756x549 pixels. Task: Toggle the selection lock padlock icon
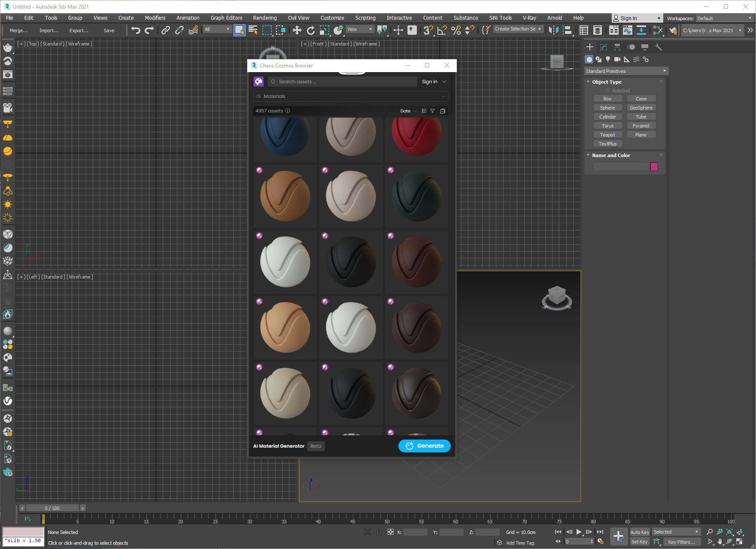coord(379,532)
